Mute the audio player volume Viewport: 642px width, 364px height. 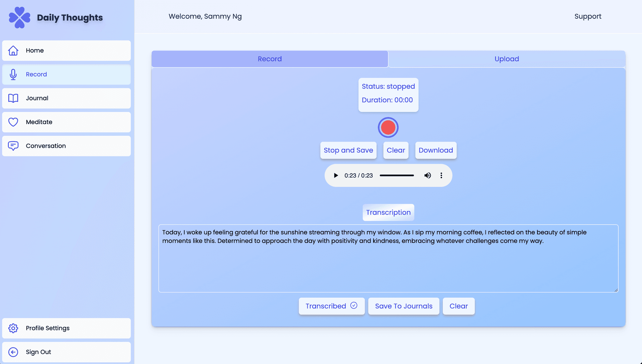tap(427, 175)
